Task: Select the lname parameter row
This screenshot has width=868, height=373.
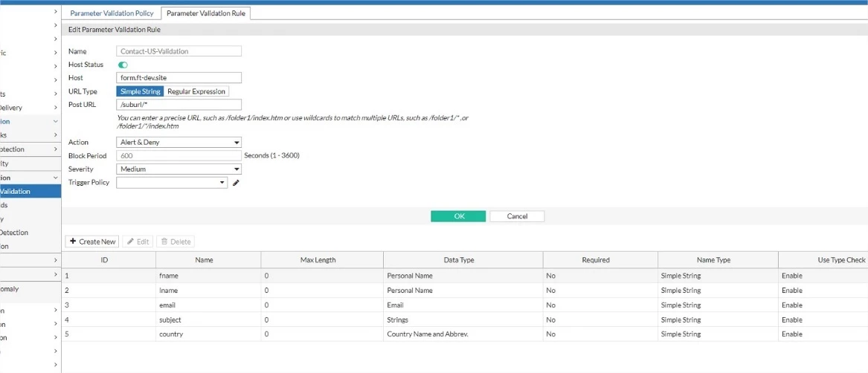Action: pyautogui.click(x=465, y=291)
